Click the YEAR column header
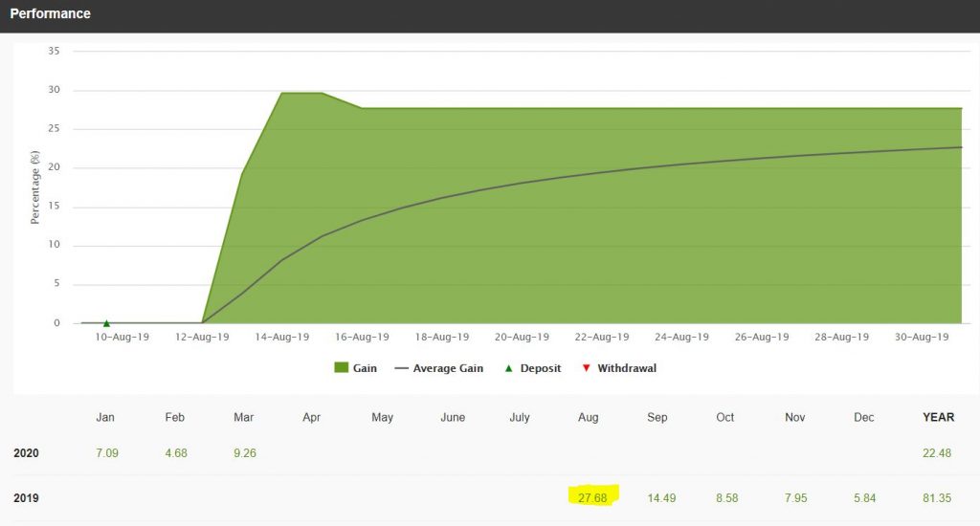This screenshot has width=980, height=526. click(x=938, y=417)
